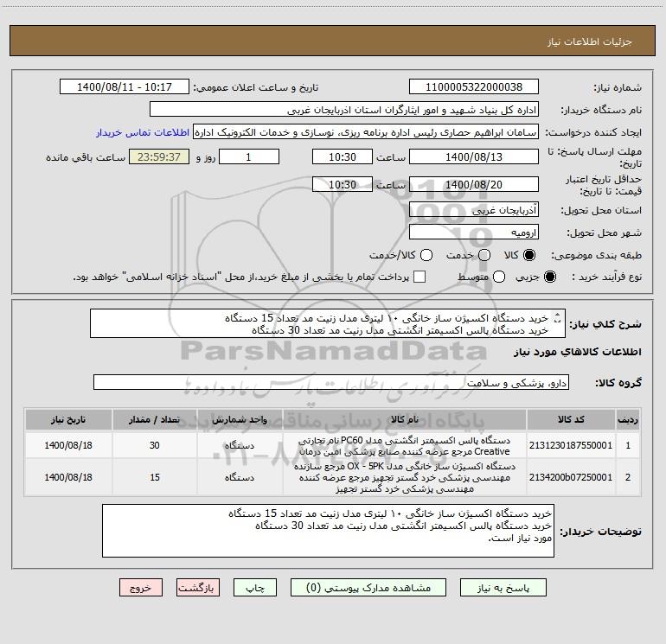Click the buyer organization name field

(344, 110)
